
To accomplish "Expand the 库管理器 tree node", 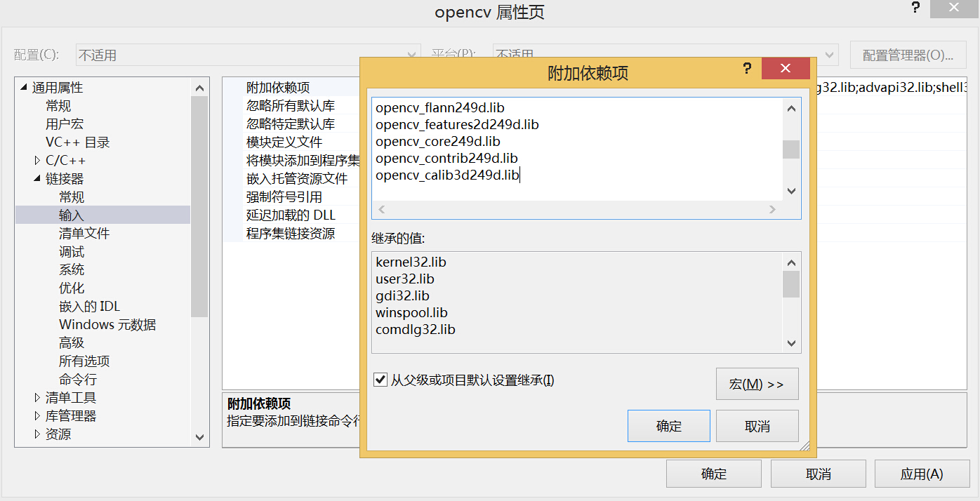I will tap(37, 416).
